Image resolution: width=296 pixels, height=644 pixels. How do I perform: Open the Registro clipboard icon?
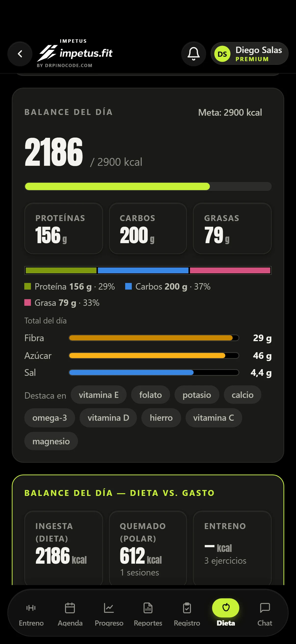click(187, 608)
